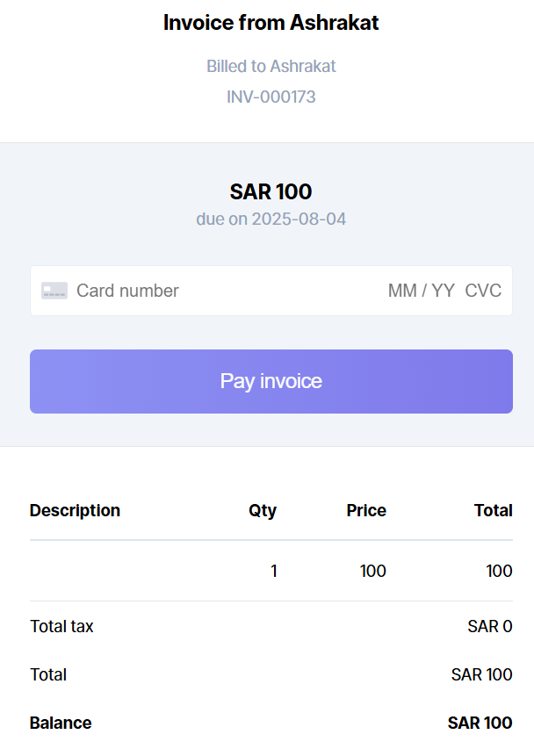Image resolution: width=534 pixels, height=756 pixels.
Task: Click the CVC field
Action: point(483,291)
